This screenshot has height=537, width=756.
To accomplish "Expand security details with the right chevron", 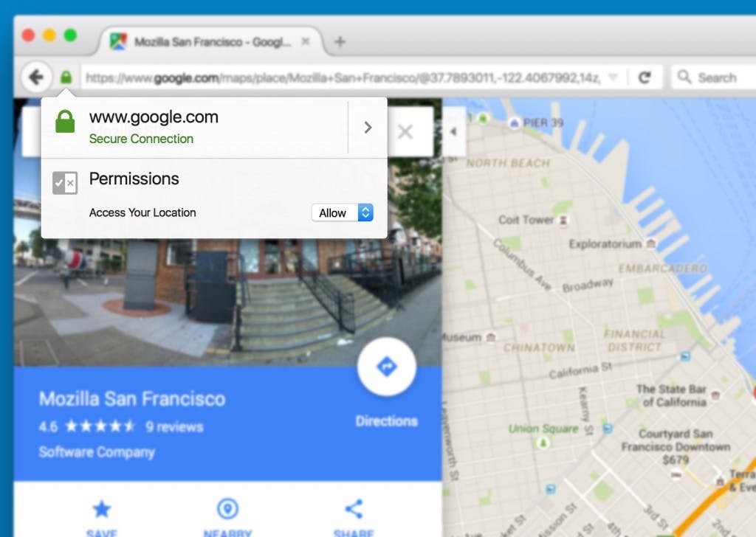I will coord(367,127).
